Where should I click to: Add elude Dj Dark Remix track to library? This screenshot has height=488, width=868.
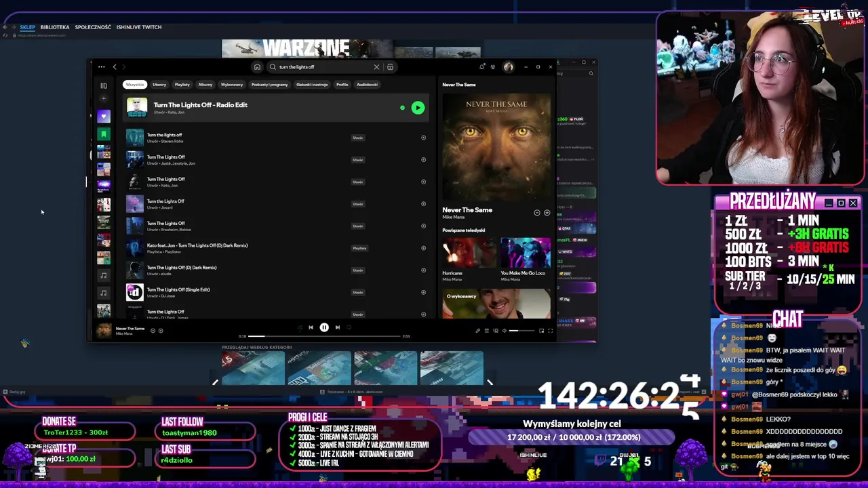(x=423, y=270)
